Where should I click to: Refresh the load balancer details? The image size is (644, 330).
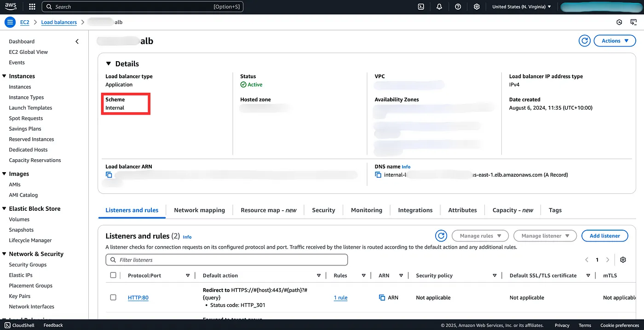(585, 41)
